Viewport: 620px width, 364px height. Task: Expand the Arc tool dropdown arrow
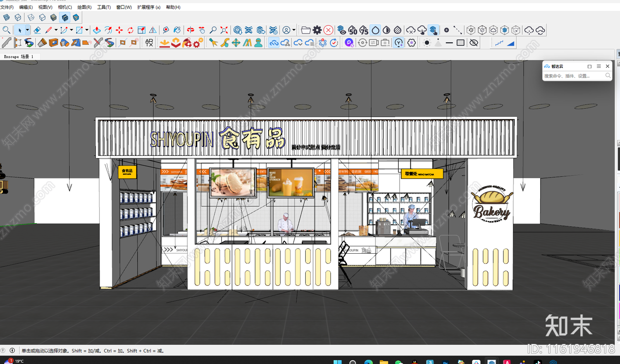(x=71, y=30)
